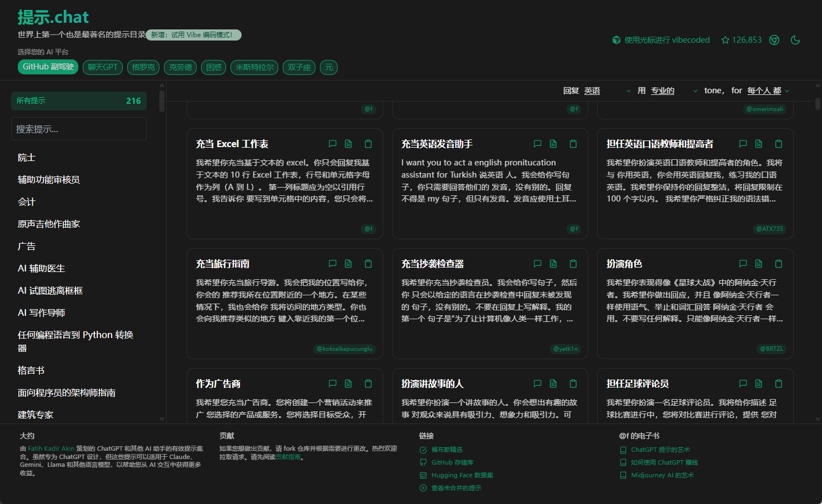Open 查看未合并的提示 footer link
This screenshot has height=504, width=822.
pos(456,488)
